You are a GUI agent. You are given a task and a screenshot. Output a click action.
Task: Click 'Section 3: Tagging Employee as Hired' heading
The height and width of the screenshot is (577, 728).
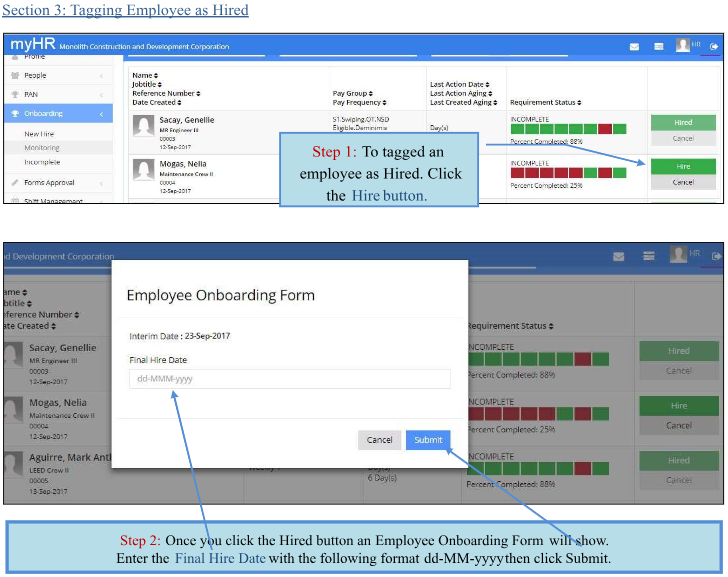point(125,10)
